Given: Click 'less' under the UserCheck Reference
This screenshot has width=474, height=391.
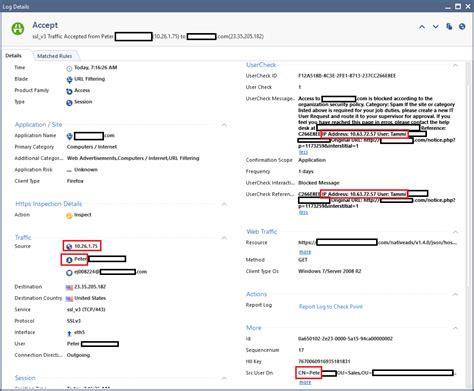Looking at the screenshot, I should [303, 212].
